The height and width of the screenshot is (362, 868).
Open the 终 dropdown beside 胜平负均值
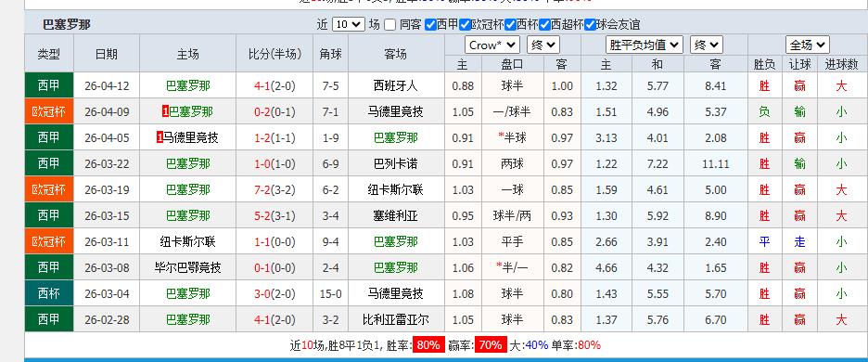click(707, 45)
